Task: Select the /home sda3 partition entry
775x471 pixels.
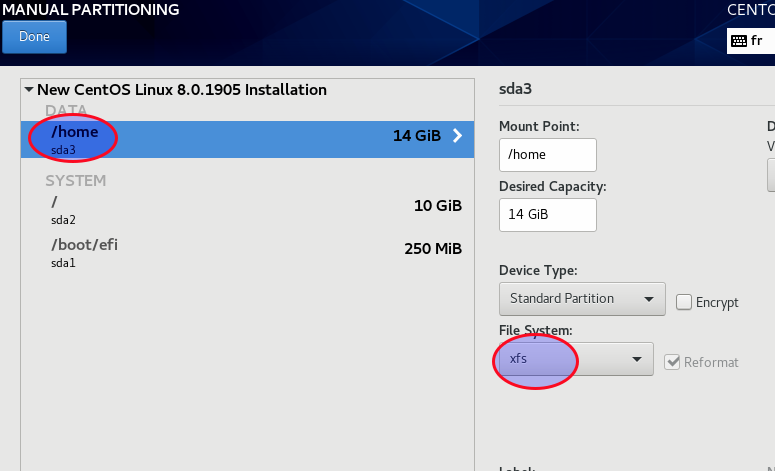Action: pyautogui.click(x=247, y=139)
